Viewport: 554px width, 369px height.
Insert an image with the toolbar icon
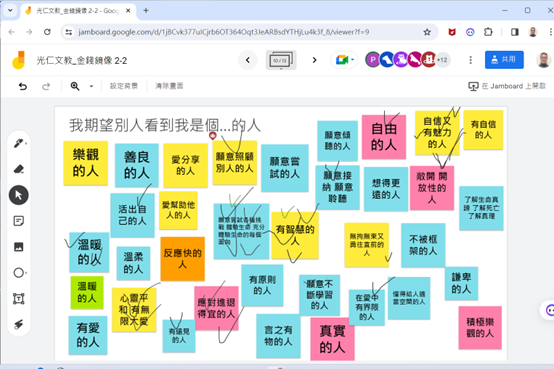tap(19, 247)
